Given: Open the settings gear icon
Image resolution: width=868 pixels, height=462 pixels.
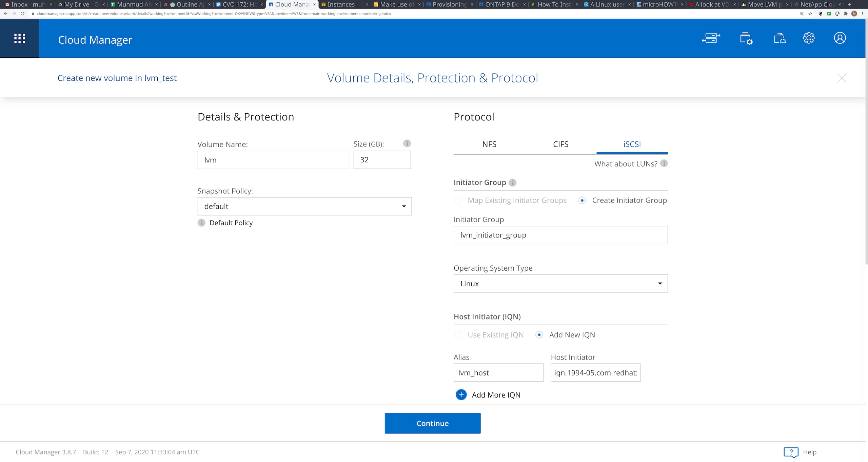Looking at the screenshot, I should tap(809, 38).
